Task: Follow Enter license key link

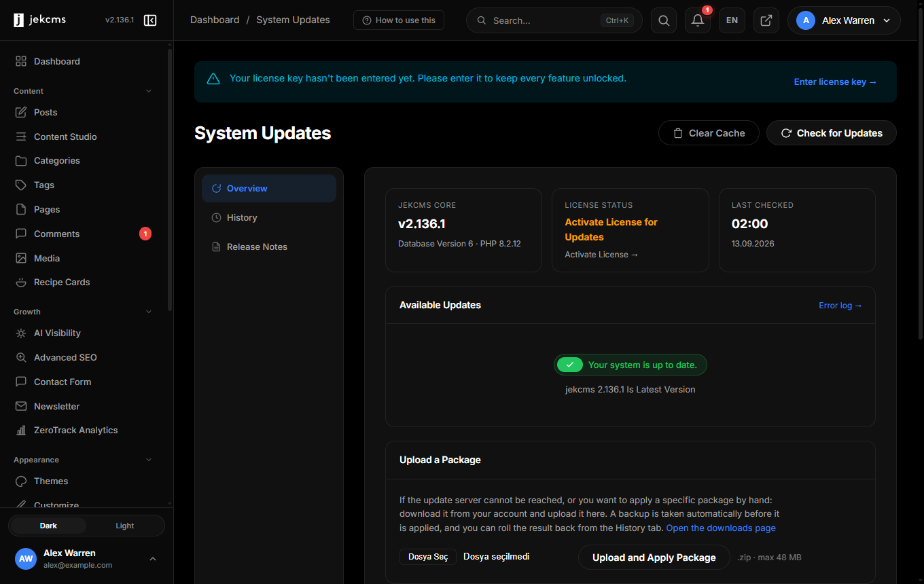Action: coord(836,81)
